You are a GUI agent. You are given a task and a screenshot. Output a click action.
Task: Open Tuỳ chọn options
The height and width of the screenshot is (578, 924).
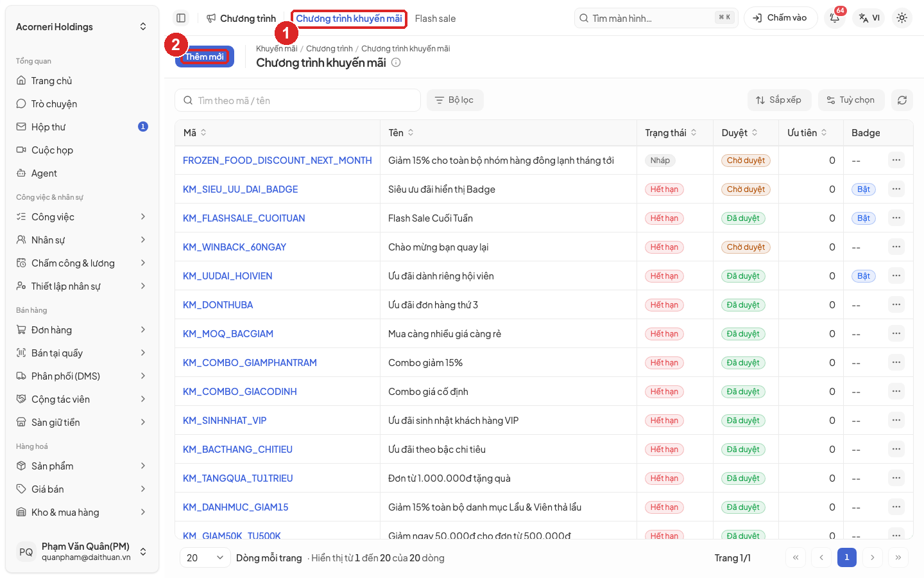(x=851, y=100)
